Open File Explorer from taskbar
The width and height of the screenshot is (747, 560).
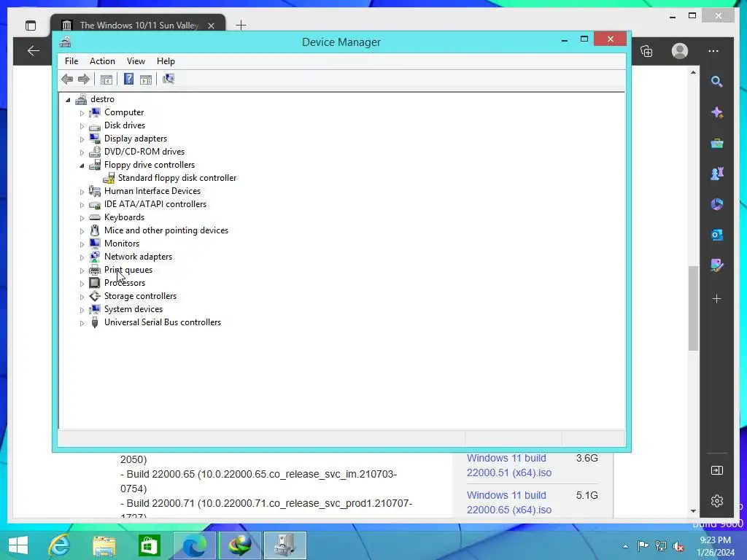coord(104,545)
